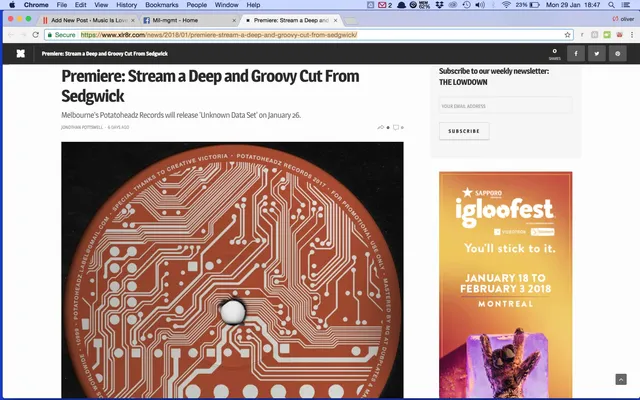Open the Chrome application menu
The width and height of the screenshot is (640, 400).
tap(36, 5)
